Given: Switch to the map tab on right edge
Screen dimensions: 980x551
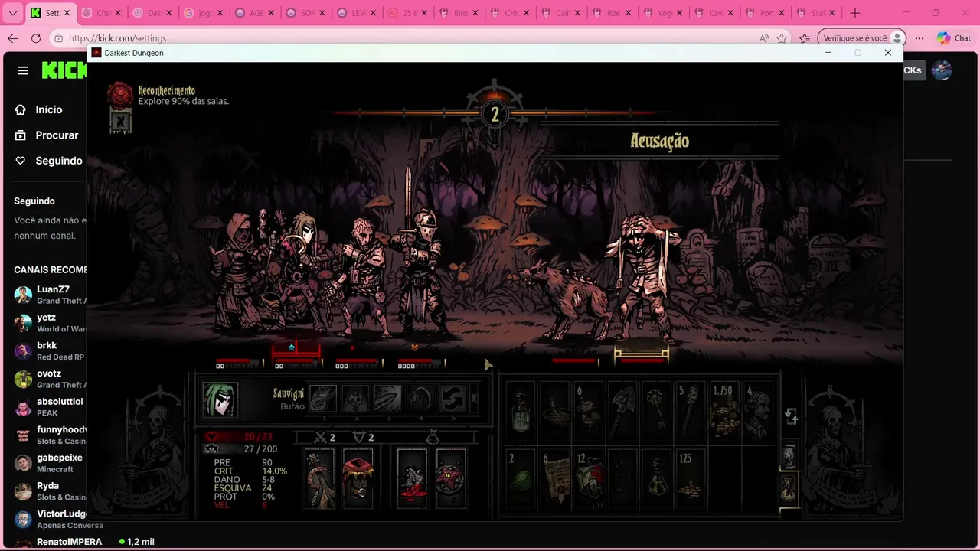Looking at the screenshot, I should 789,455.
